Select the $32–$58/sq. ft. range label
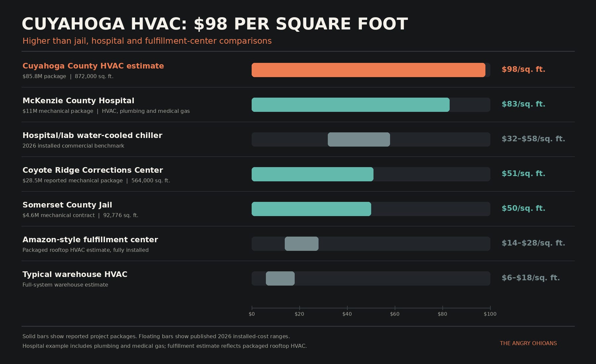 point(533,139)
